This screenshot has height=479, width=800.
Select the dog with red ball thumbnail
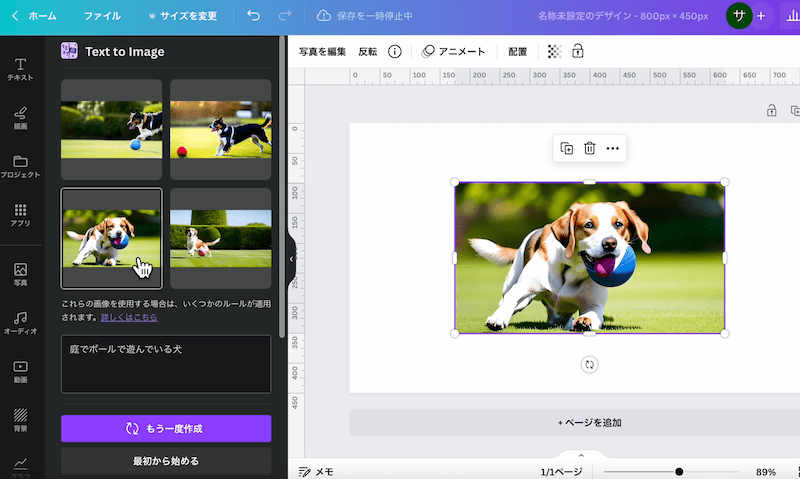point(220,129)
